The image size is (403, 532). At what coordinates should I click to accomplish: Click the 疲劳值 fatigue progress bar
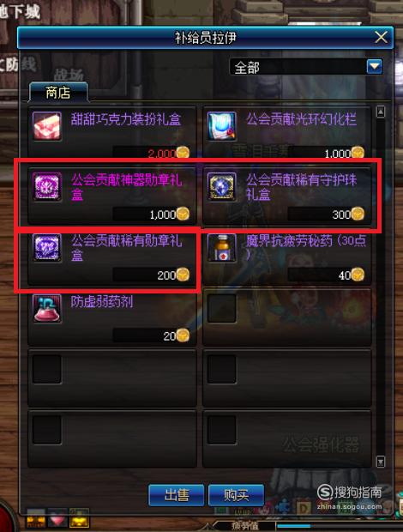(x=340, y=526)
